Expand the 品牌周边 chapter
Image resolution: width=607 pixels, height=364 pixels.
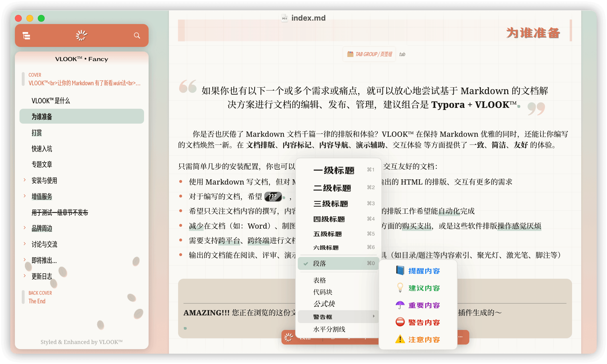[x=25, y=228]
